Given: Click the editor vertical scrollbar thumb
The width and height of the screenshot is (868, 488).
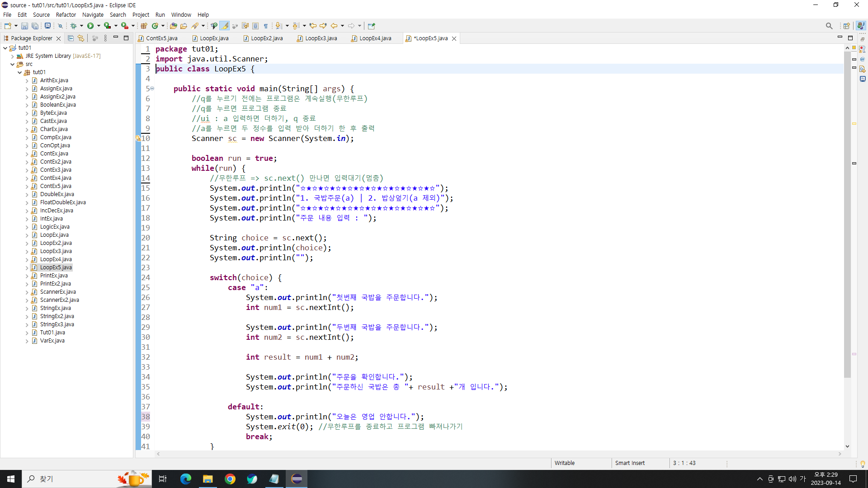Looking at the screenshot, I should pyautogui.click(x=847, y=212).
